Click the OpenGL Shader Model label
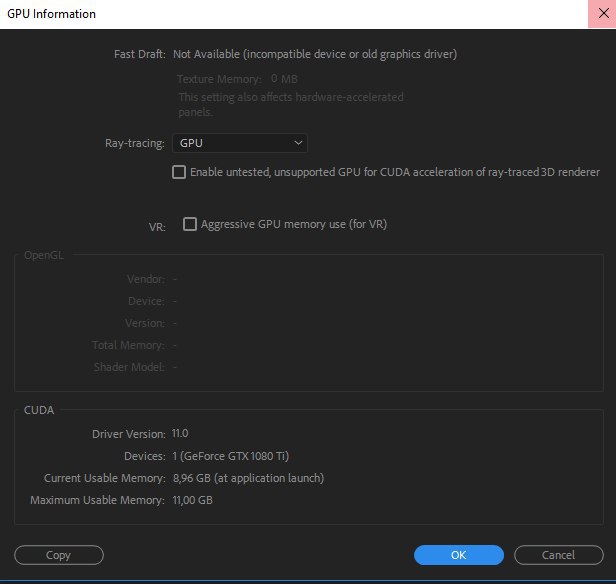This screenshot has width=616, height=584. click(129, 367)
